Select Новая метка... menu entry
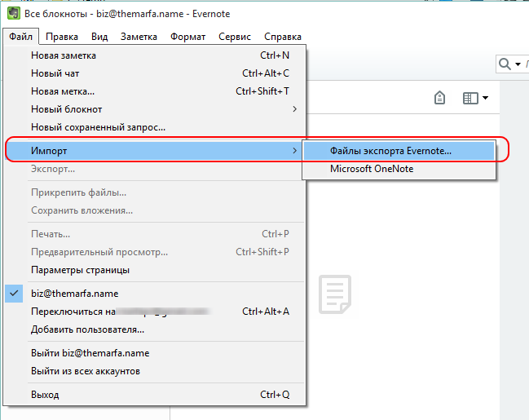The height and width of the screenshot is (420, 529). point(155,91)
